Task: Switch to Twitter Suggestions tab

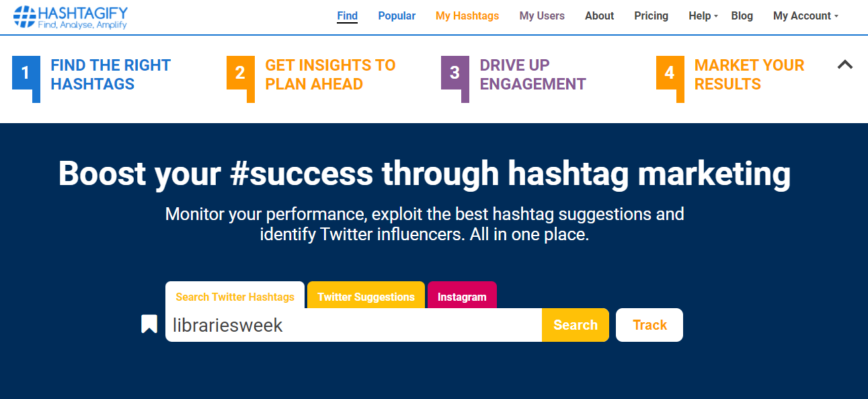Action: point(366,297)
